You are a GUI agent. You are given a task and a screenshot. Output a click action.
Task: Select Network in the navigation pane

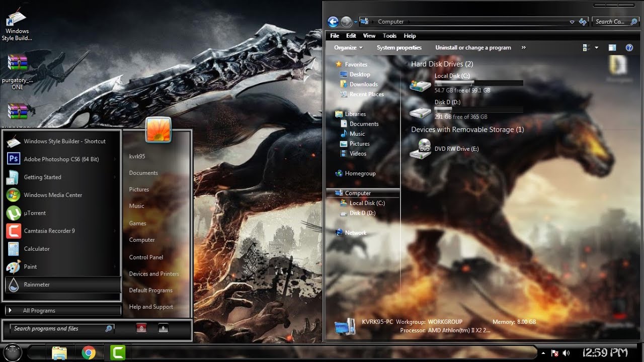coord(351,233)
